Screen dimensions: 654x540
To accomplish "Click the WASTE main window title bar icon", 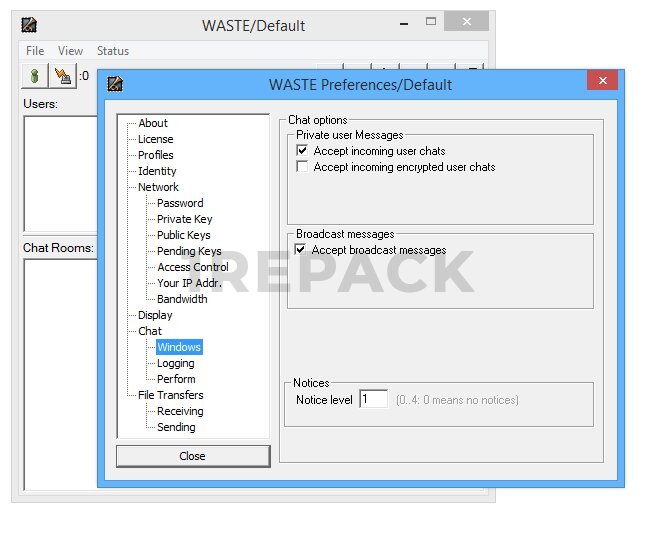I will pyautogui.click(x=29, y=24).
